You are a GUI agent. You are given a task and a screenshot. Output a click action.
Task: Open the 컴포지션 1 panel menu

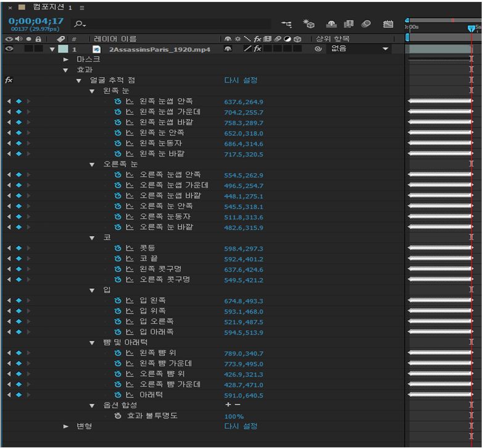[82, 7]
